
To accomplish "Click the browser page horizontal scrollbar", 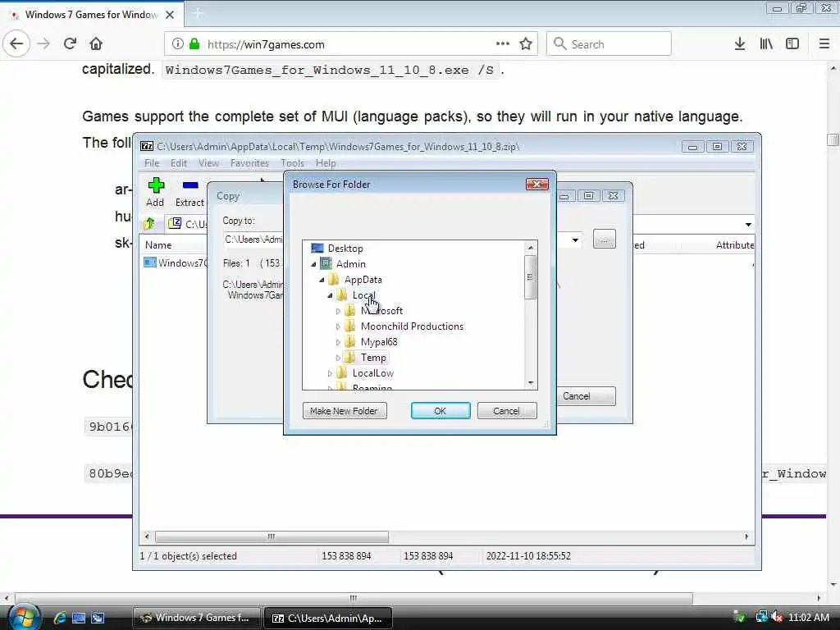I will pyautogui.click(x=354, y=598).
